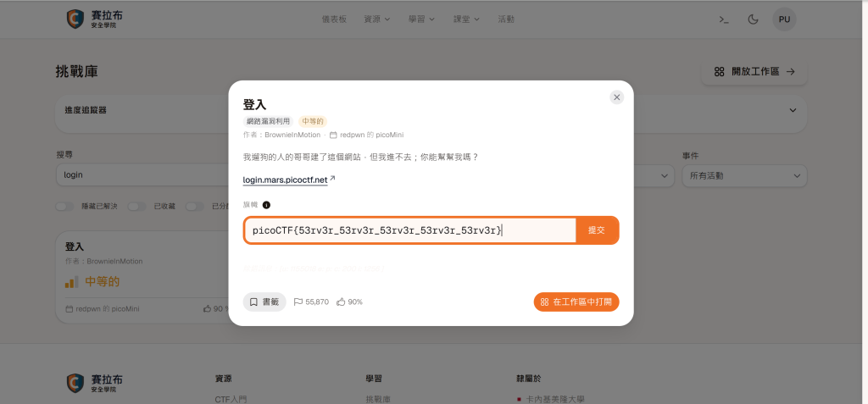The width and height of the screenshot is (868, 404).
Task: Expand the 所有活動 event dropdown
Action: tap(744, 176)
